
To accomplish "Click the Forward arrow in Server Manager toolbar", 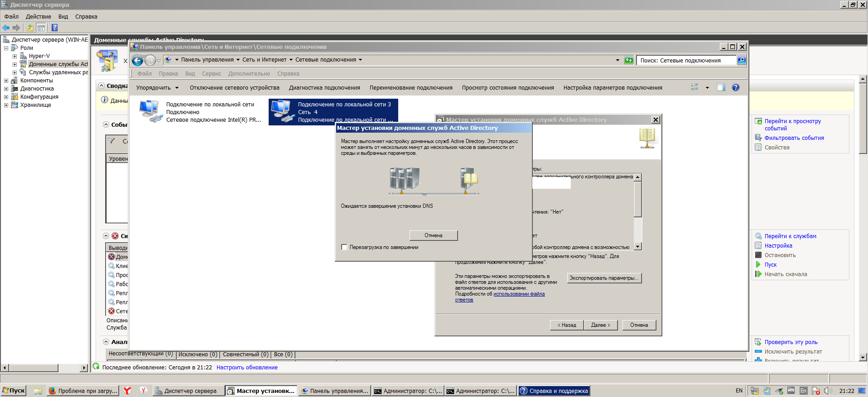I will tap(16, 28).
